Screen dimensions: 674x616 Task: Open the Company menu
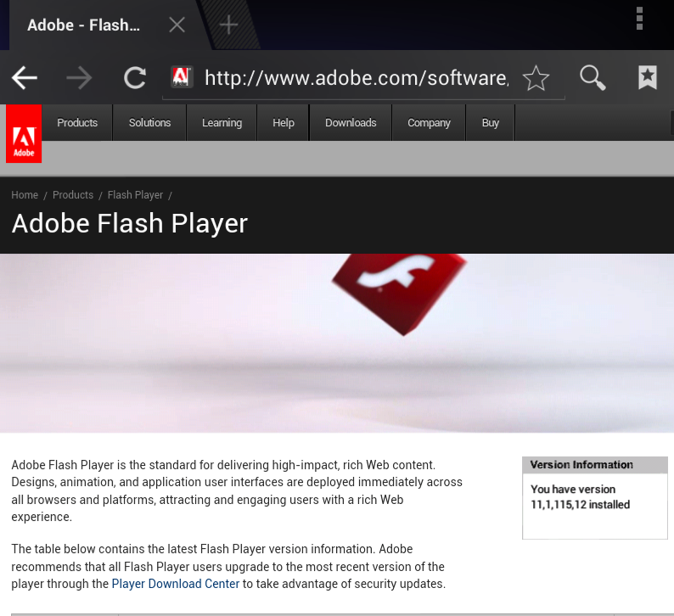(429, 123)
